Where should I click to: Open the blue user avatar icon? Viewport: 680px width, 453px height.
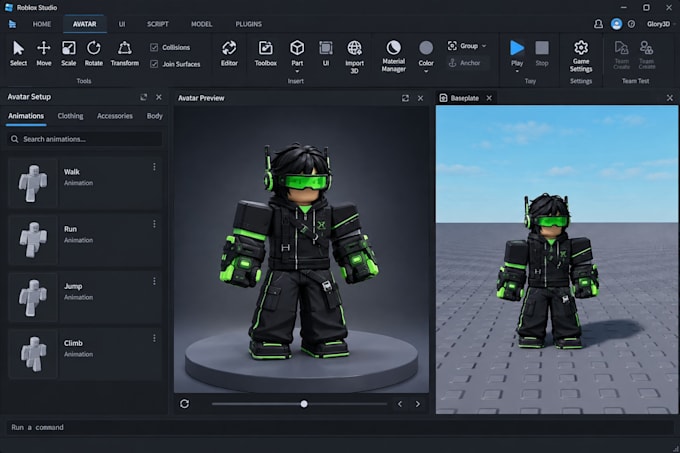point(616,24)
